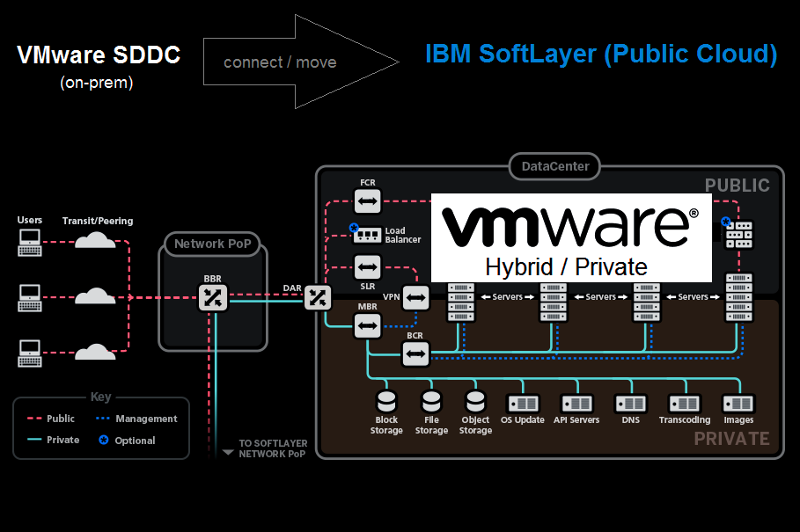Select the leftmost server rack icon
Viewport: 800px width, 532px height.
tap(460, 302)
